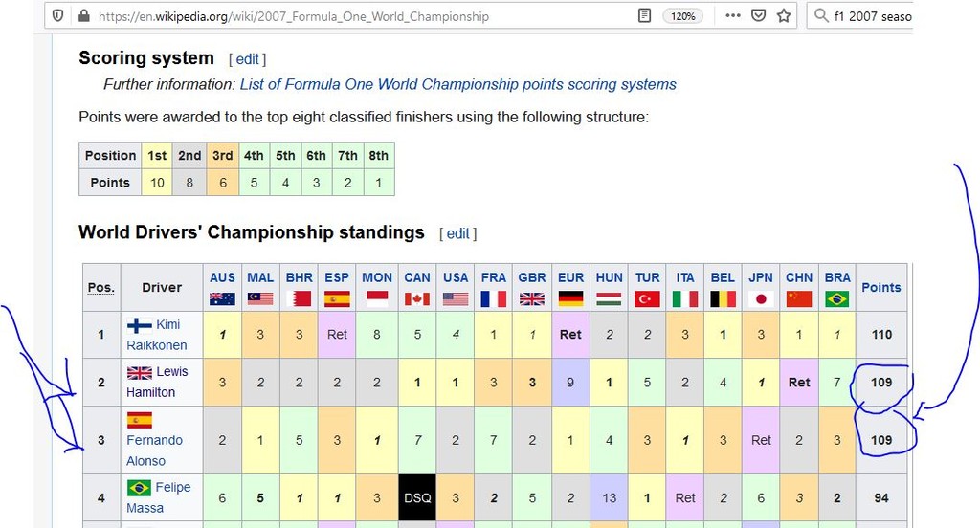Toggle reader view icon in address bar
The height and width of the screenshot is (528, 980).
pos(646,16)
